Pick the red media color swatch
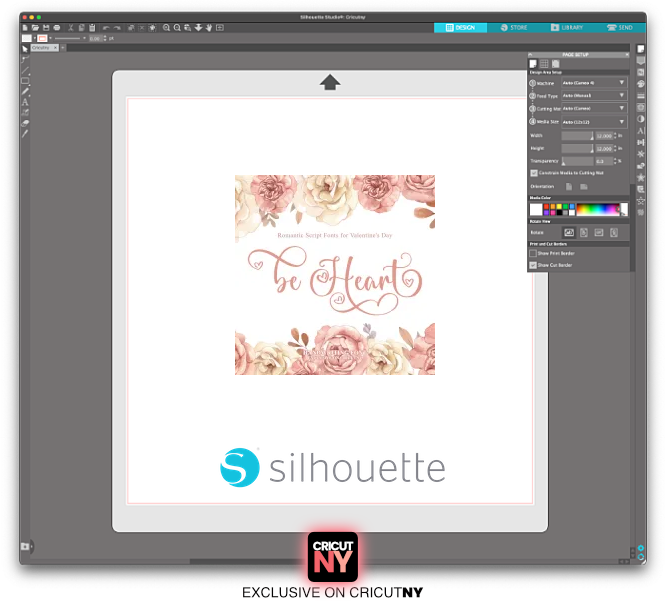Screen dimensions: 665x604 pyautogui.click(x=546, y=207)
